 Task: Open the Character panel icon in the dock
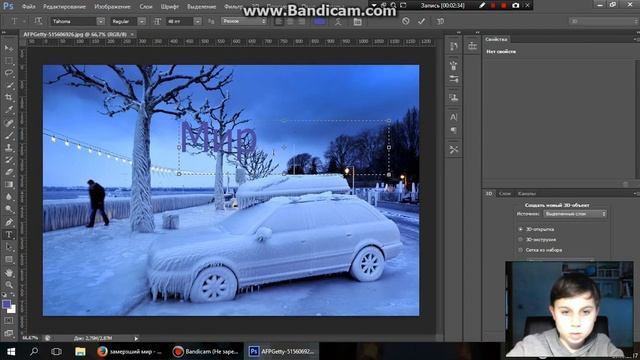click(x=453, y=117)
